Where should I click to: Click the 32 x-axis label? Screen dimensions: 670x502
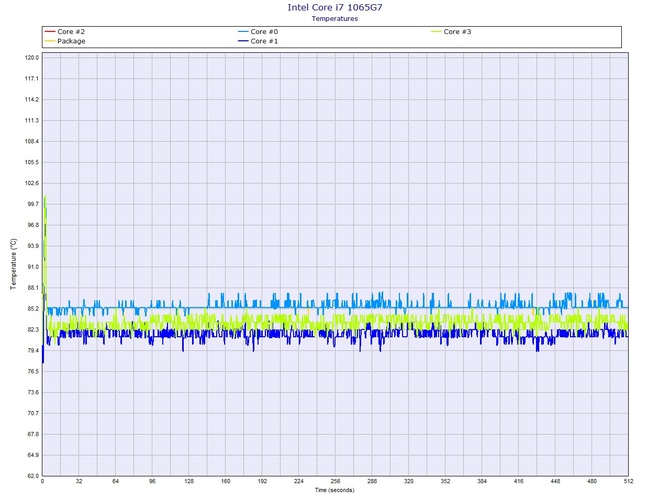(79, 481)
